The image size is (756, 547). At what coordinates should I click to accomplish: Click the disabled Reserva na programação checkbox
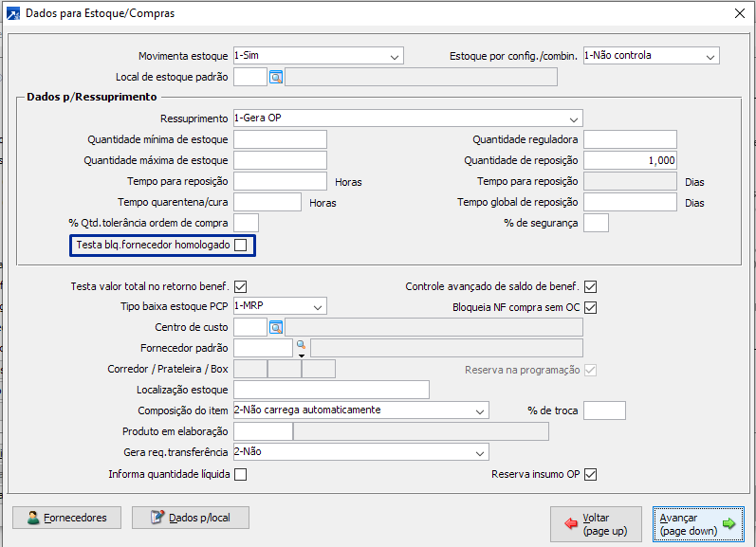point(590,370)
